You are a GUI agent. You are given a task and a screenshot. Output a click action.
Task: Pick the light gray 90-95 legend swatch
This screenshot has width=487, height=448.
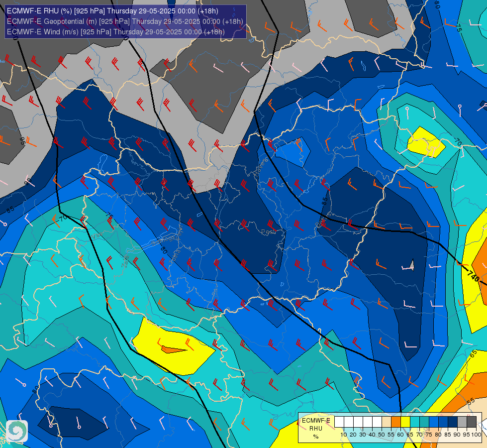462,422
